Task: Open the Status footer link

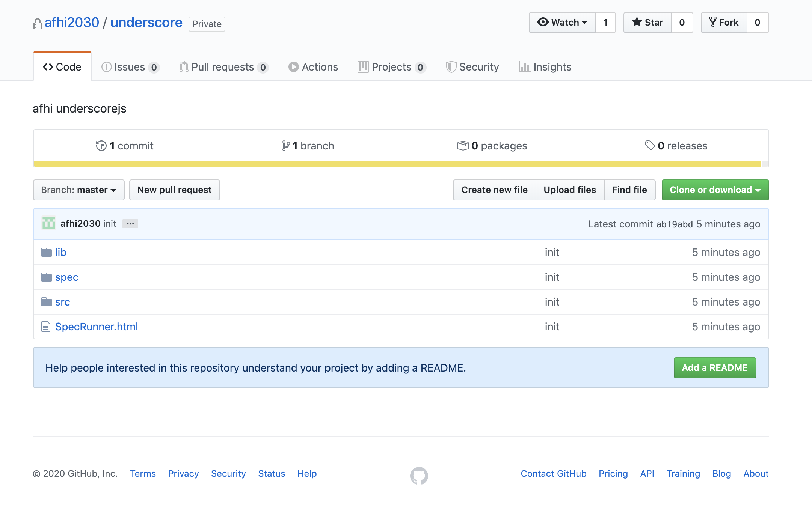Action: tap(272, 474)
